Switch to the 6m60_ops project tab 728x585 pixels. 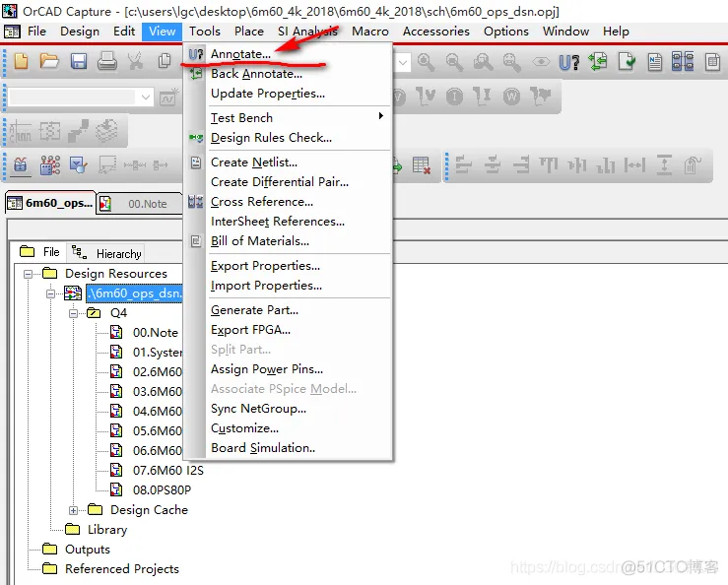[x=50, y=203]
